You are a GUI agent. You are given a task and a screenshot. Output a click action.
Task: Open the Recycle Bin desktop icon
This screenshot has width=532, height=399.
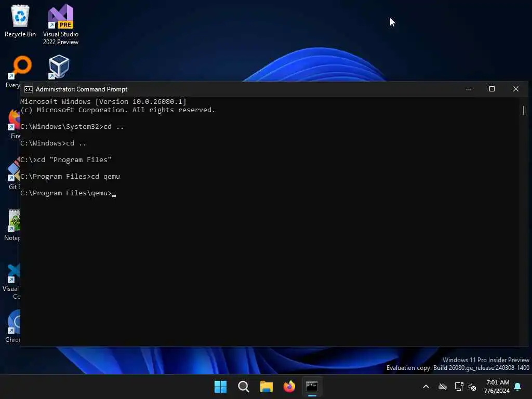pyautogui.click(x=20, y=21)
